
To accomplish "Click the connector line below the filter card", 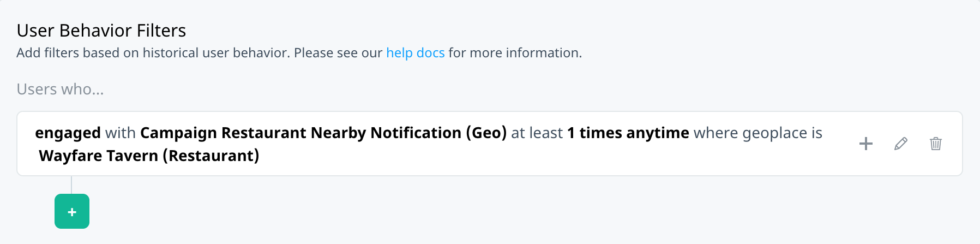I will [x=71, y=185].
